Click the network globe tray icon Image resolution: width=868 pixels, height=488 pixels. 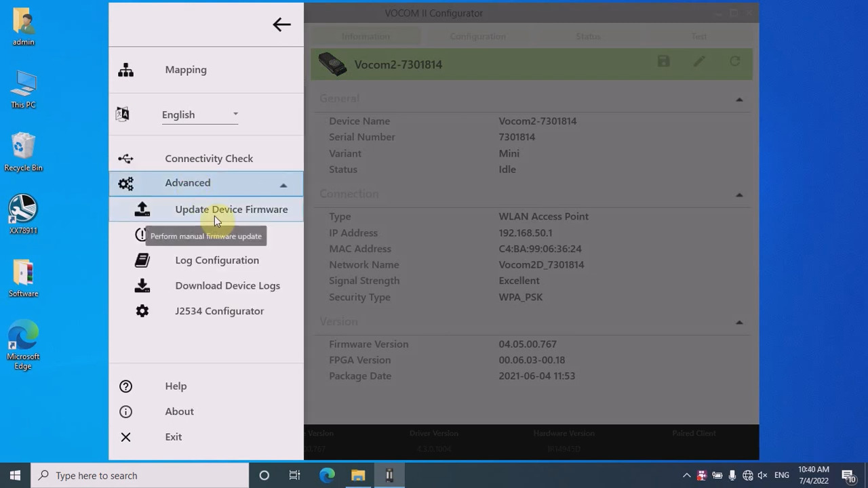click(748, 476)
